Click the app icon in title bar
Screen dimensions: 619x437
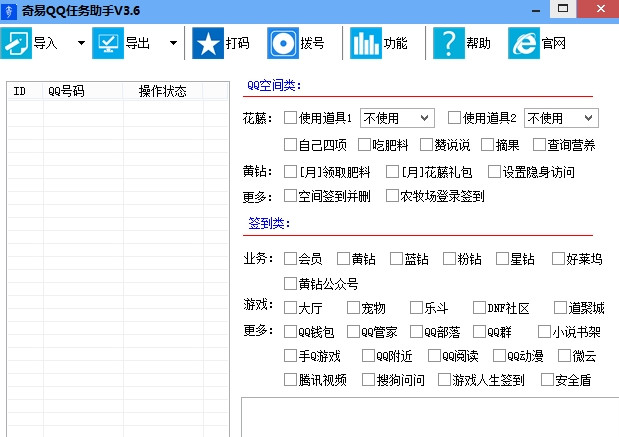coord(9,11)
